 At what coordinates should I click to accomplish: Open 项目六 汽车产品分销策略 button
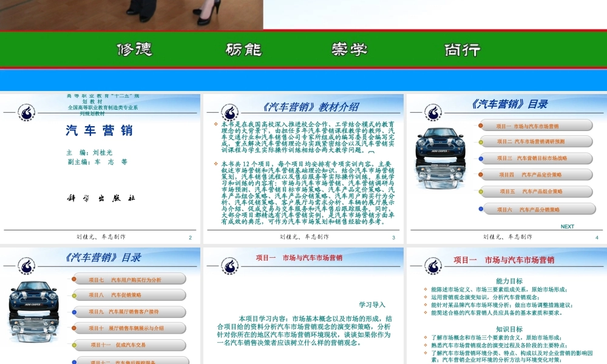[x=539, y=209]
